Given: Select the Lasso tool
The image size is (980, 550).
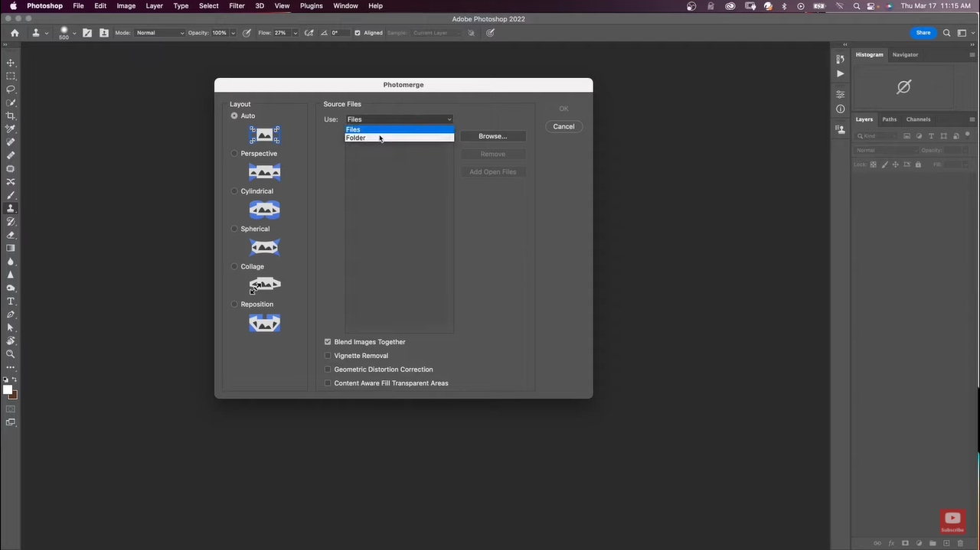Looking at the screenshot, I should [x=11, y=89].
